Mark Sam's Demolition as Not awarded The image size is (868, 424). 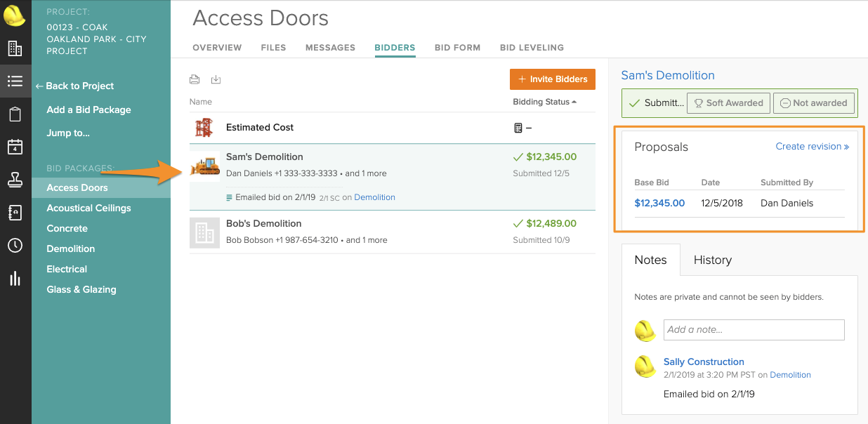tap(813, 103)
